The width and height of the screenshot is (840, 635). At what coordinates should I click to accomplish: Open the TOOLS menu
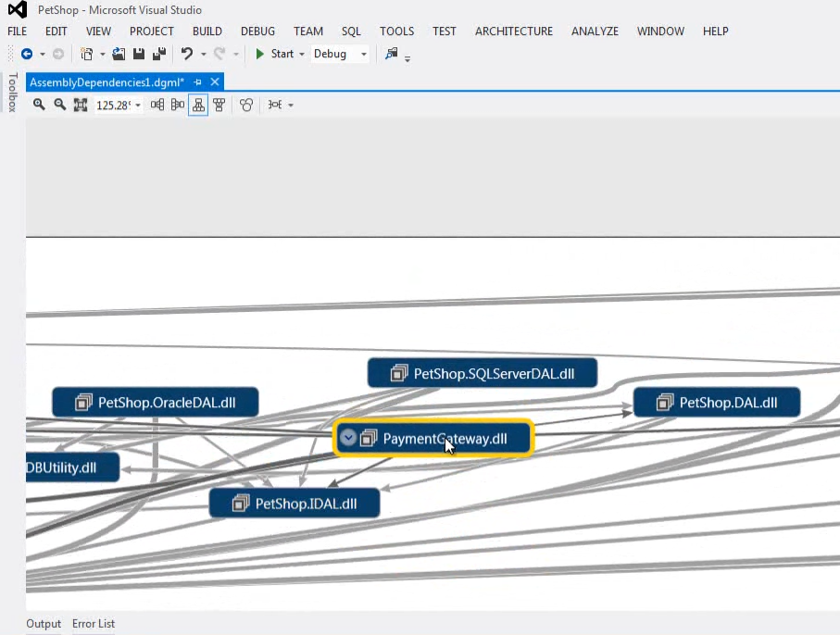click(397, 31)
